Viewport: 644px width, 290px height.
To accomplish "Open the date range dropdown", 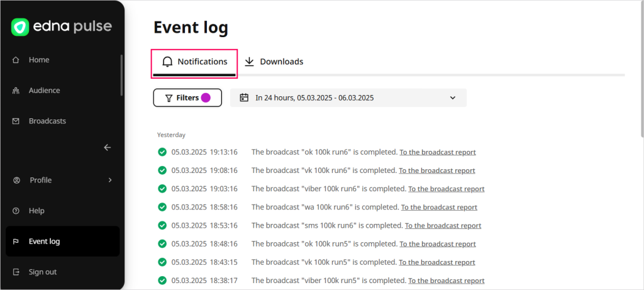I will [452, 98].
